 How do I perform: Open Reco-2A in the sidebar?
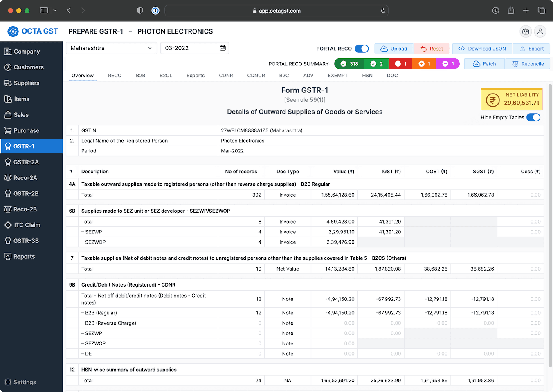coord(31,178)
